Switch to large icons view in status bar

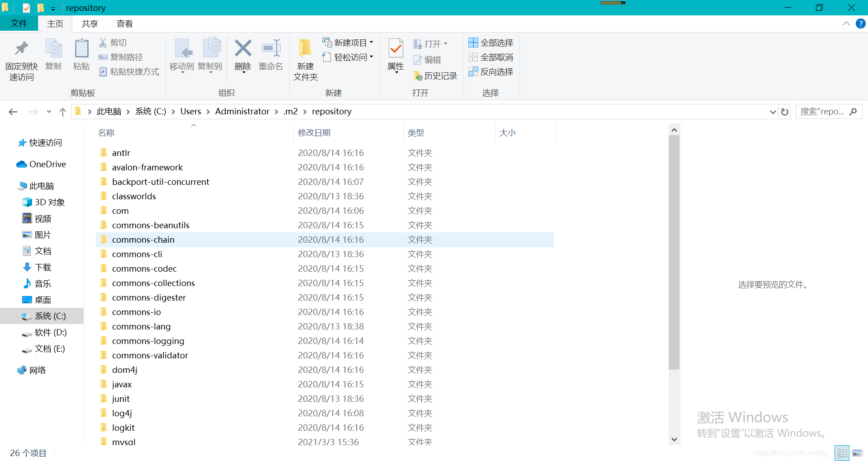pyautogui.click(x=857, y=453)
